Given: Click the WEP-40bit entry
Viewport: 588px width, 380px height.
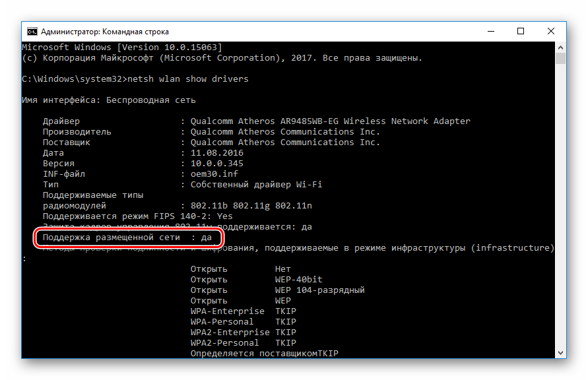Looking at the screenshot, I should tap(298, 280).
